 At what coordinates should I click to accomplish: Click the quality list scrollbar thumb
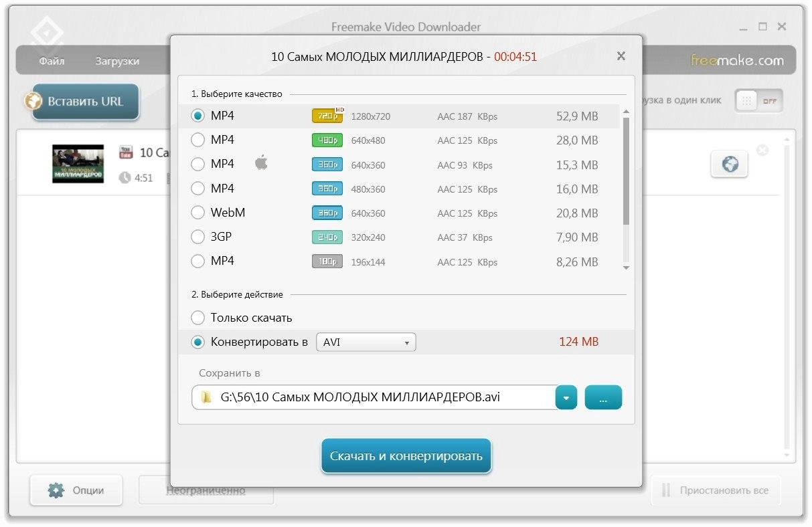(626, 171)
